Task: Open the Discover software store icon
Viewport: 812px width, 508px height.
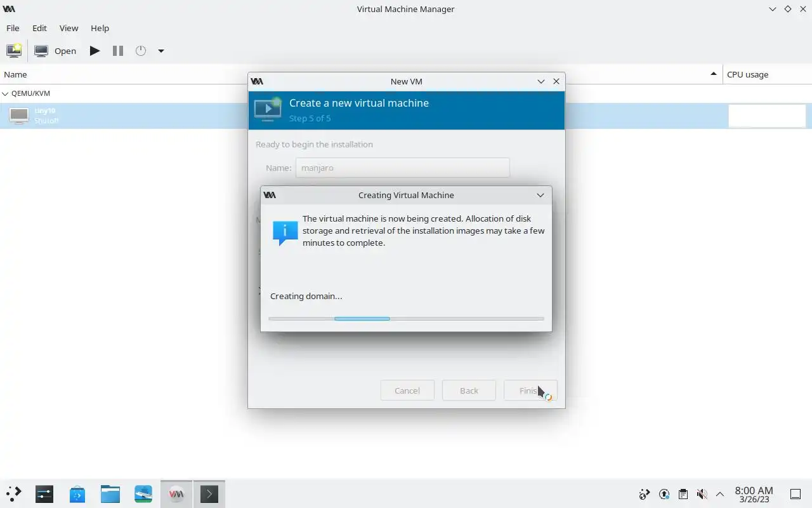Action: 77,493
